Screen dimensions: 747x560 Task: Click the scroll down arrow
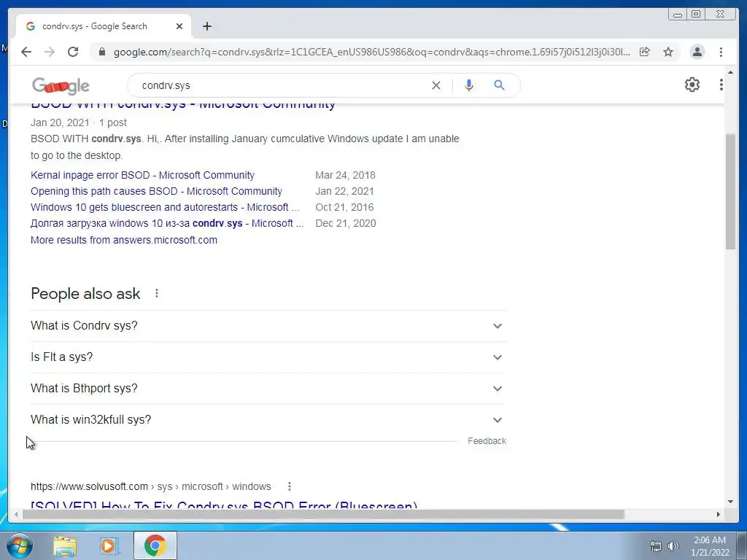click(x=730, y=502)
